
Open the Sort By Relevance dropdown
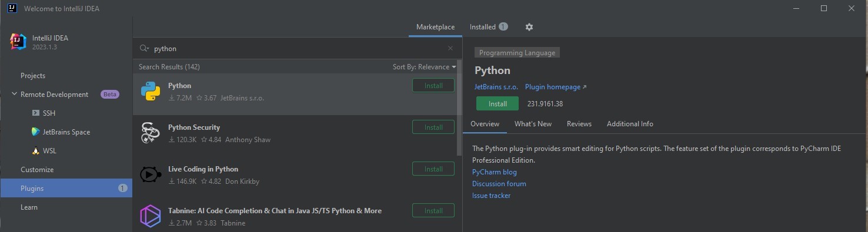(424, 67)
